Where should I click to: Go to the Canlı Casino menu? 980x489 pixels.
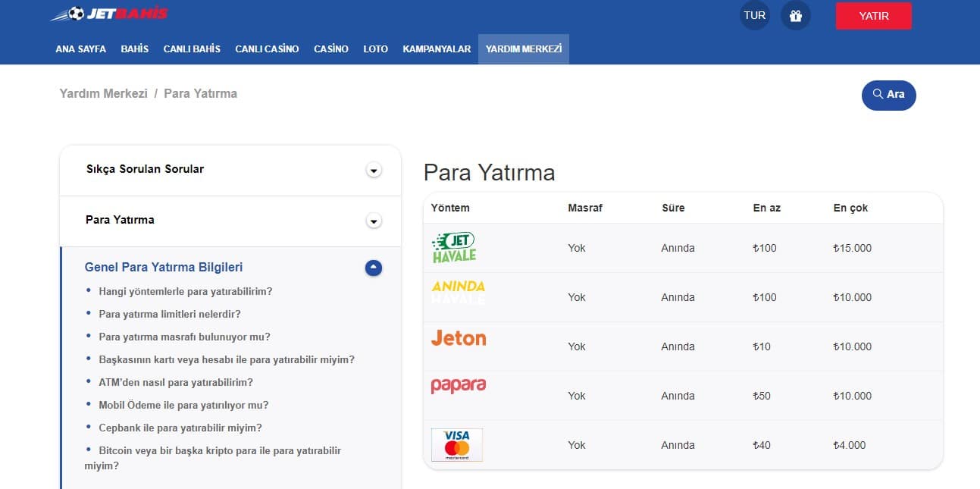[x=267, y=49]
